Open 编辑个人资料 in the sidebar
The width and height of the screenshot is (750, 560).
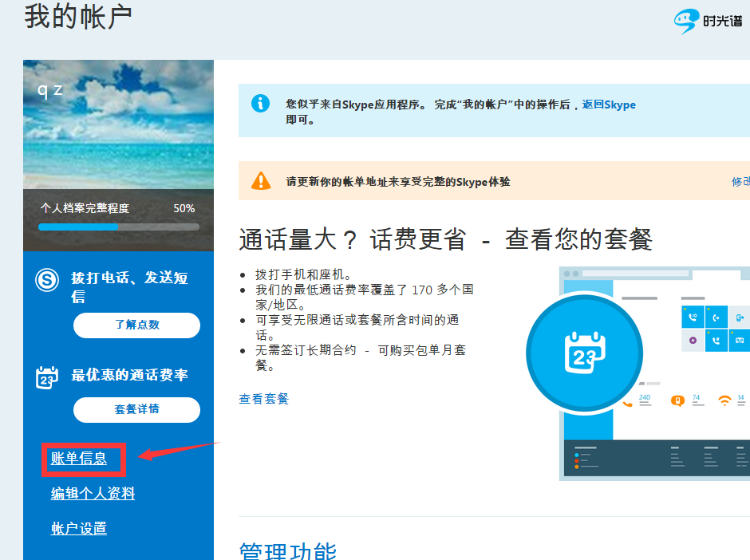tap(93, 494)
